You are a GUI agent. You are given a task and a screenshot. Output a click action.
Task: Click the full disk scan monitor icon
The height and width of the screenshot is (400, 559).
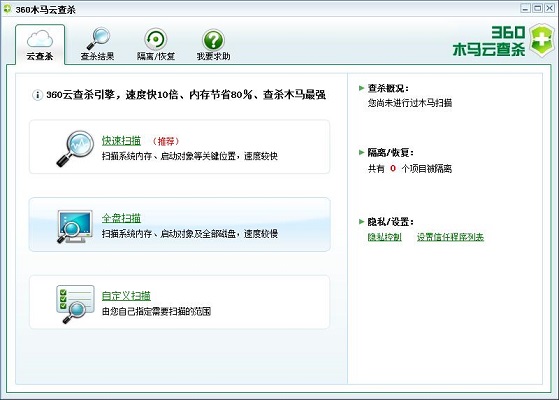[x=75, y=227]
